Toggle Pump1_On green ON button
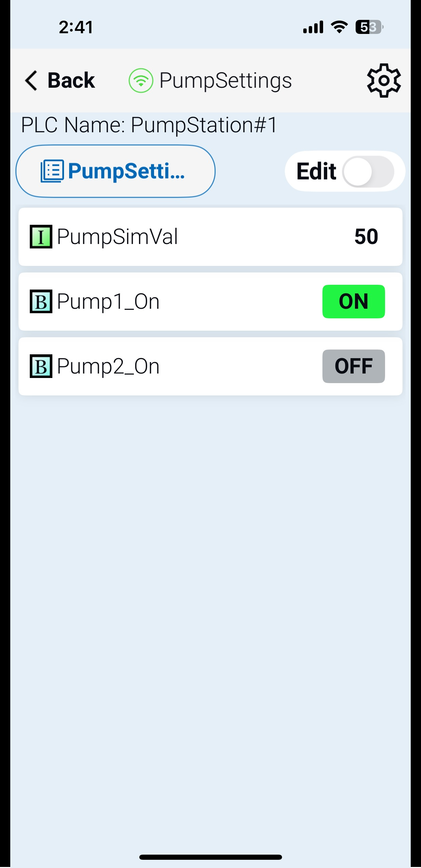Image resolution: width=421 pixels, height=868 pixels. click(x=353, y=302)
